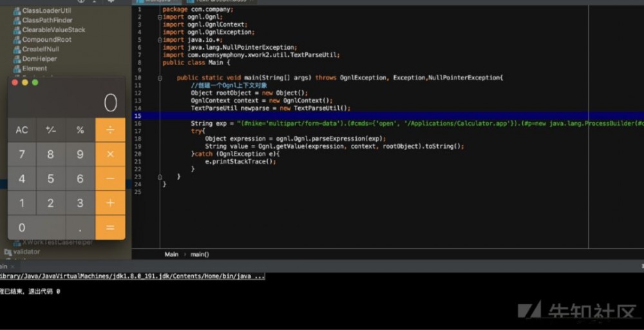This screenshot has width=644, height=330.
Task: Click the 8 key in Calculator
Action: pyautogui.click(x=51, y=154)
